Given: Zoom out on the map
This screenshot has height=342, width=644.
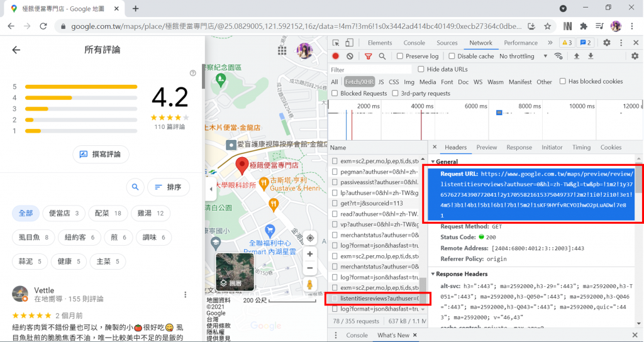Looking at the screenshot, I should (310, 268).
